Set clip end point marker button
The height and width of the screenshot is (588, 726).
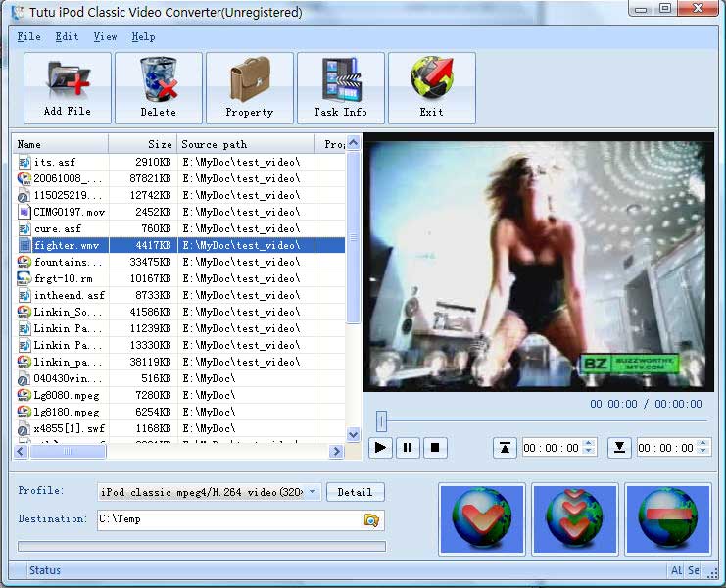(x=619, y=448)
